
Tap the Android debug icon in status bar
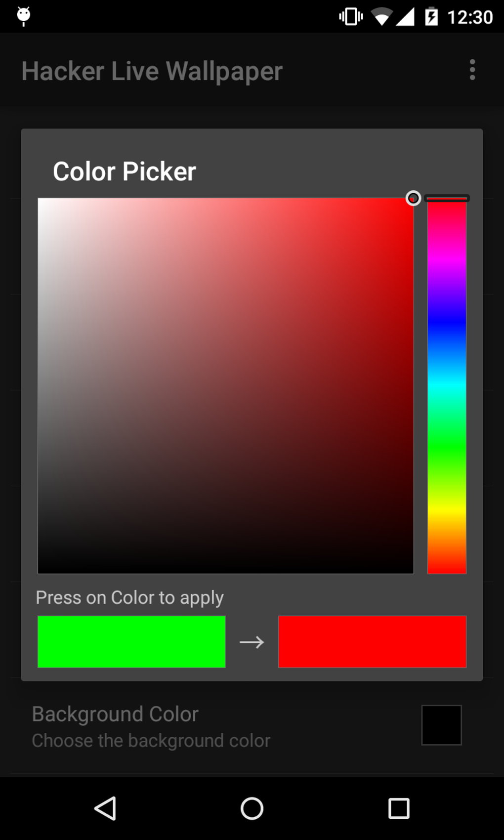(24, 16)
